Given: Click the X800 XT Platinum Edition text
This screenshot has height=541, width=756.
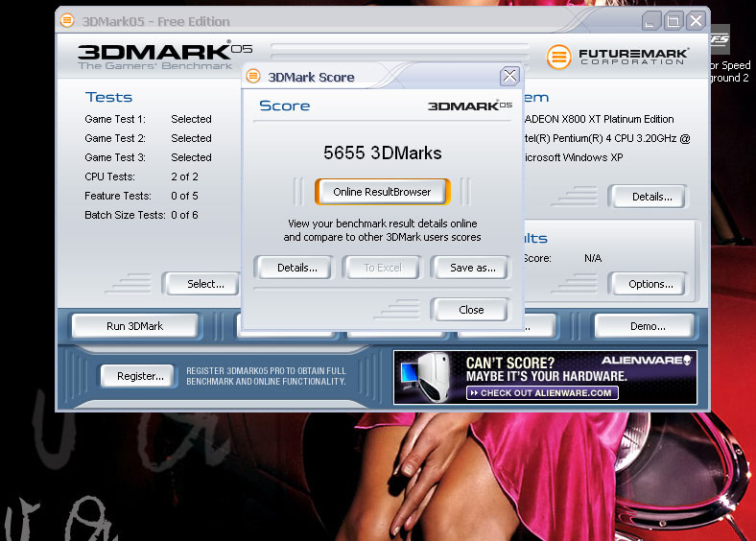Looking at the screenshot, I should click(600, 119).
